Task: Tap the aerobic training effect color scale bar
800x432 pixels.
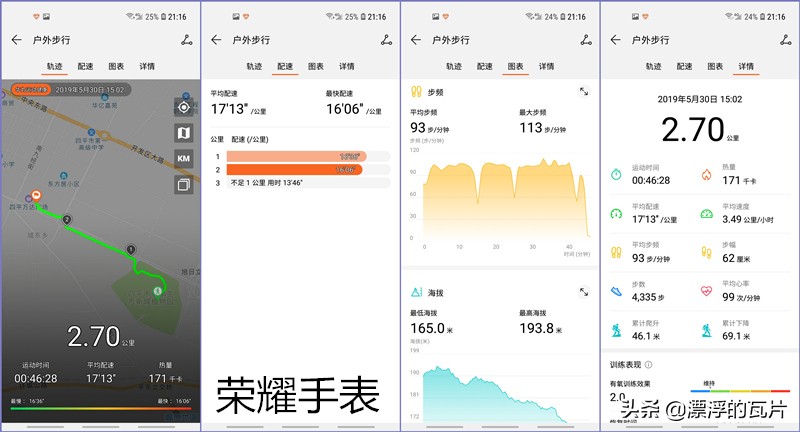Action: click(740, 391)
